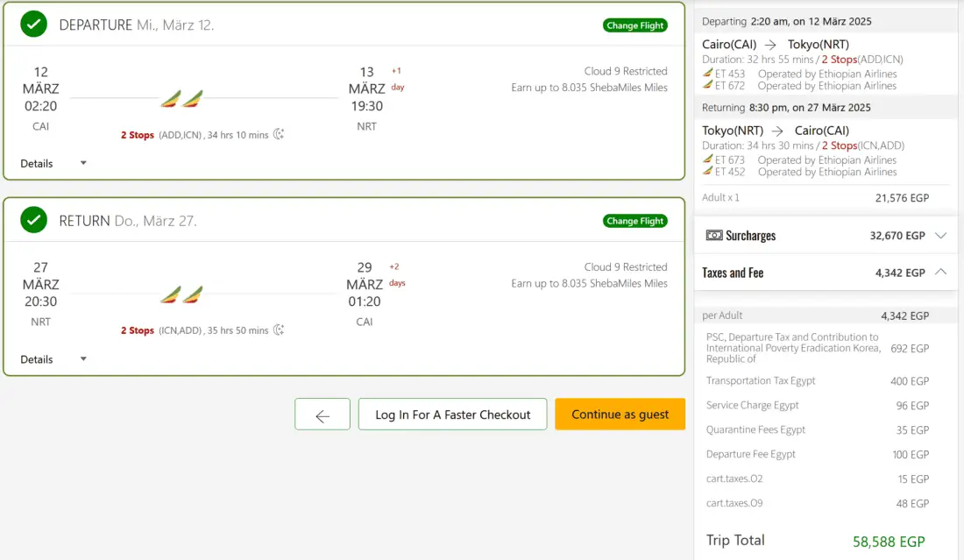Change Flight for the return leg
964x560 pixels.
(634, 221)
